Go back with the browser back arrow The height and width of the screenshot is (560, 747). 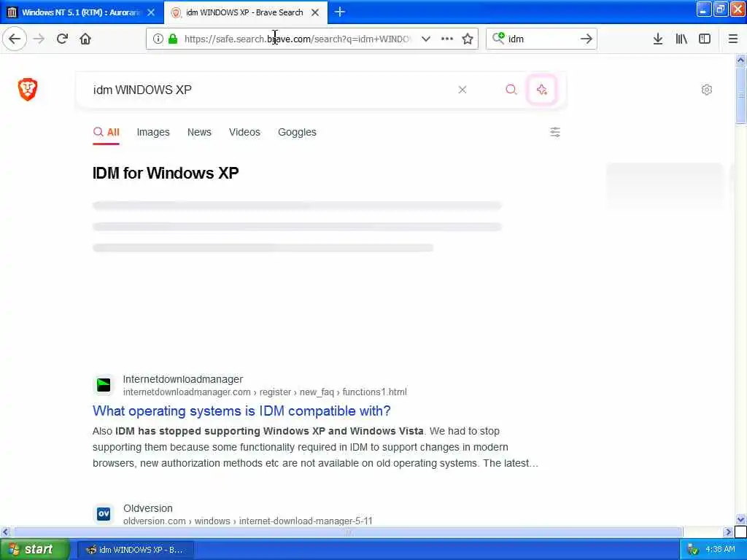15,39
